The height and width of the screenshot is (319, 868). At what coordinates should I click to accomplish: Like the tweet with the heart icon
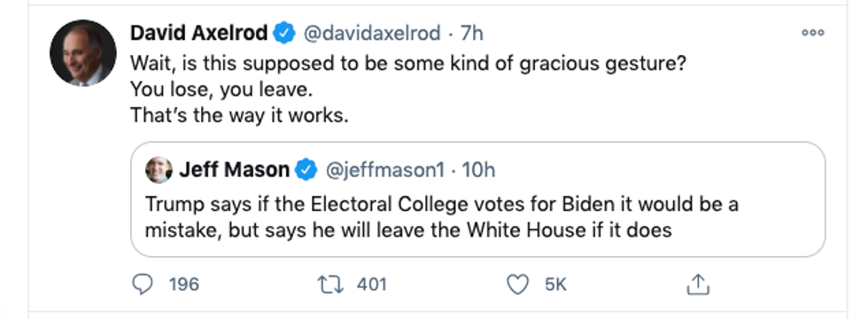(518, 284)
